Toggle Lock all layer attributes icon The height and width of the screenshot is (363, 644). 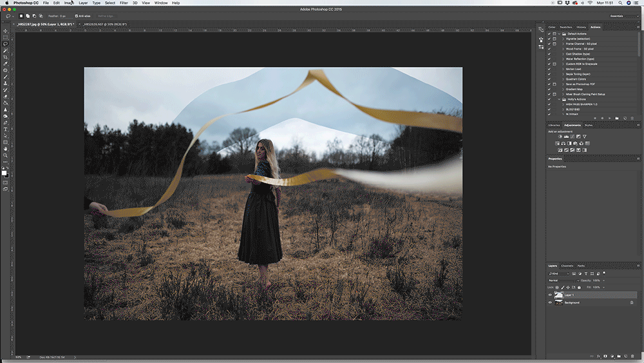click(579, 288)
